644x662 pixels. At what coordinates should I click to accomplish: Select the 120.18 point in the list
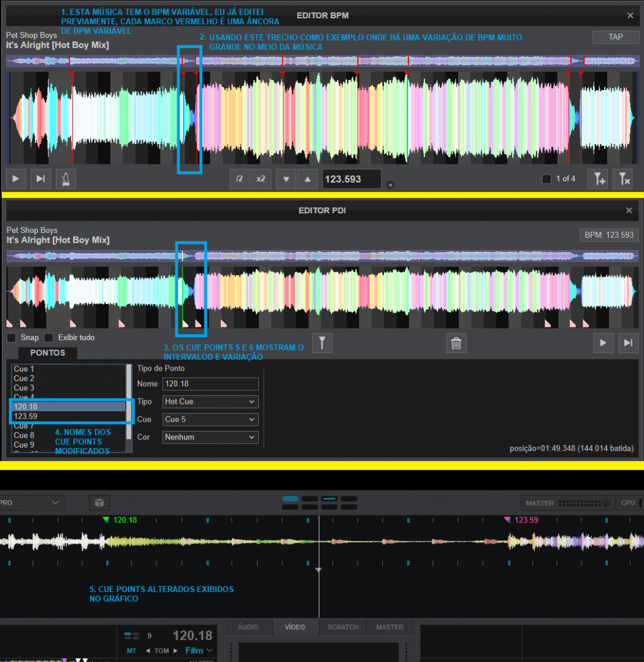69,407
